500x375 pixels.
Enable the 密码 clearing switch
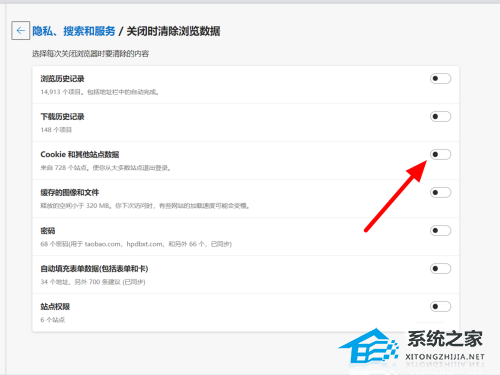(x=440, y=230)
